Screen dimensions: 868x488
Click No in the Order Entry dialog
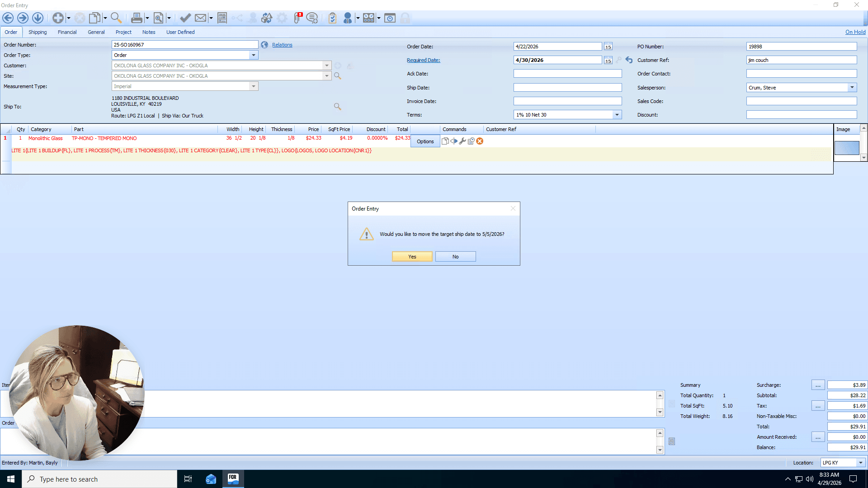456,257
